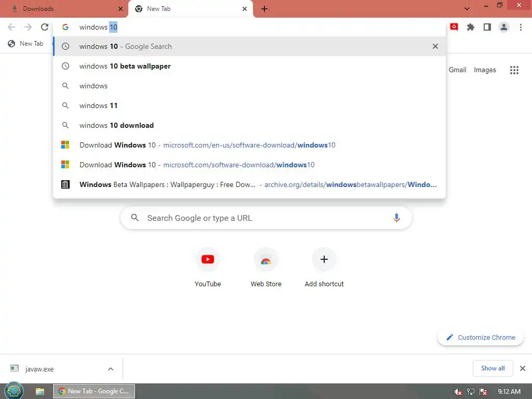Open the New Tab bookmark in bookmarks bar
532x399 pixels.
coord(26,44)
